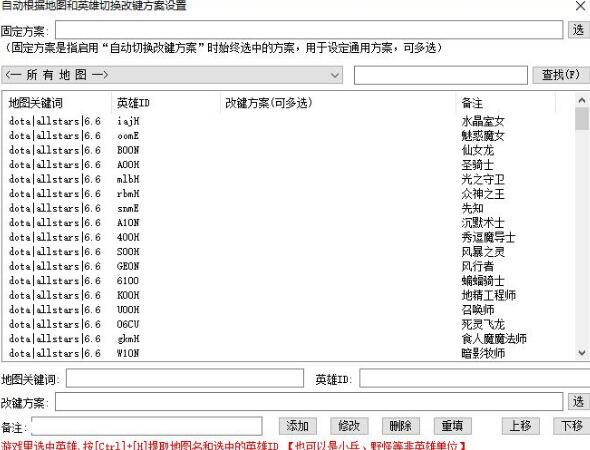The image size is (590, 450).
Task: Close the dialog window
Action: tap(580, 6)
